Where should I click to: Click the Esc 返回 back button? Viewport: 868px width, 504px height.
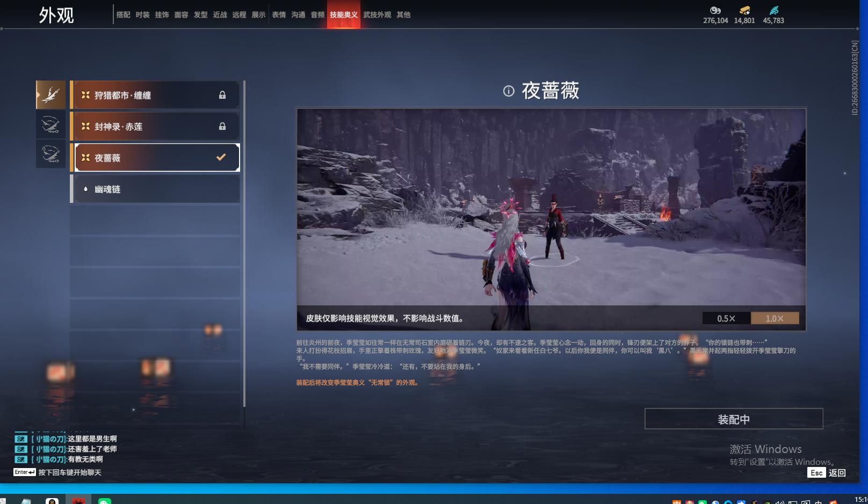[827, 473]
